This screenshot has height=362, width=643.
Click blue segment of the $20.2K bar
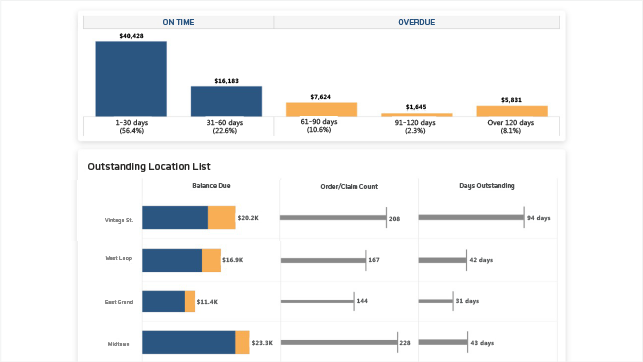click(x=175, y=218)
